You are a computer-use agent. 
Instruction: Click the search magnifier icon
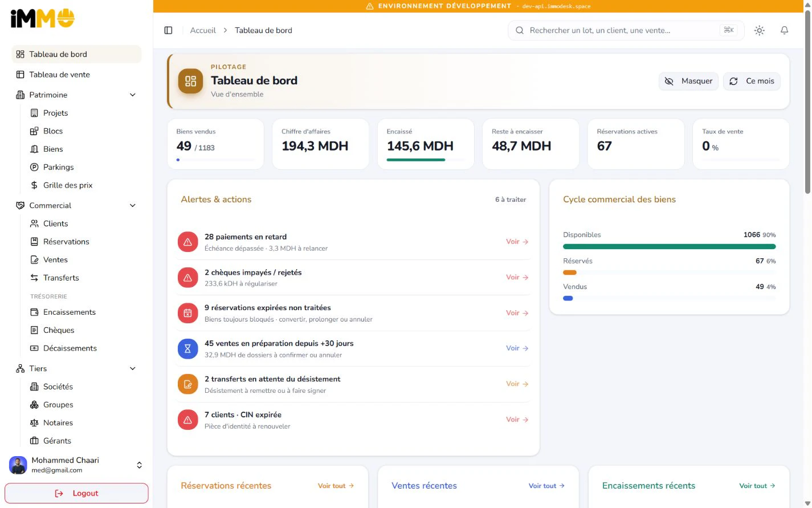pos(520,30)
